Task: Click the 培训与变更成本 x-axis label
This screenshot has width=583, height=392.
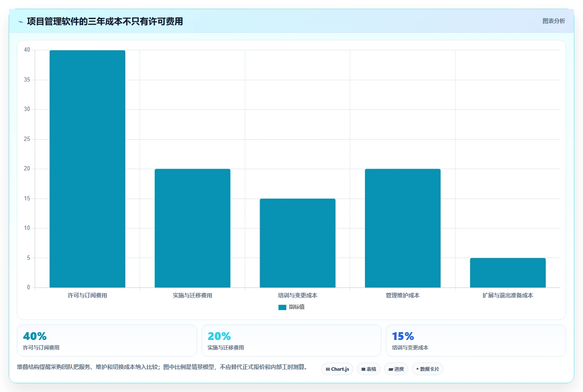Action: [x=297, y=295]
